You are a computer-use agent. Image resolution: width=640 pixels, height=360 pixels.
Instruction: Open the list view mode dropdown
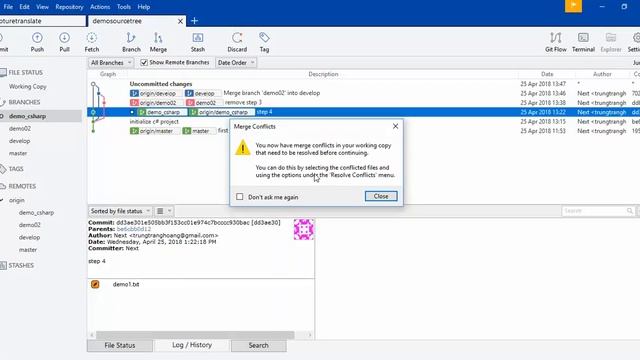164,211
